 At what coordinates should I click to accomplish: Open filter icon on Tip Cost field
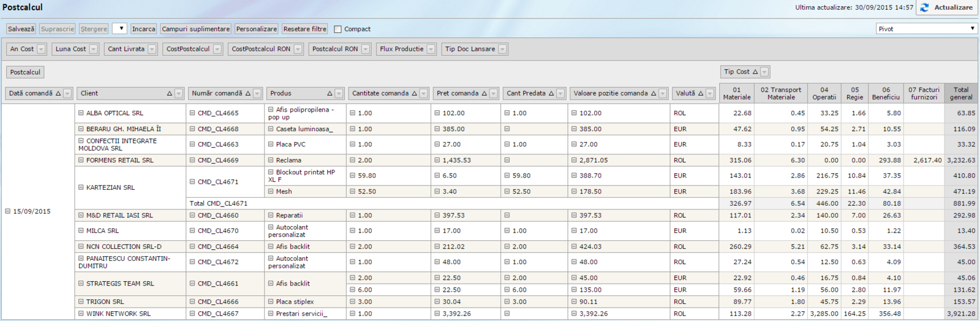(764, 72)
